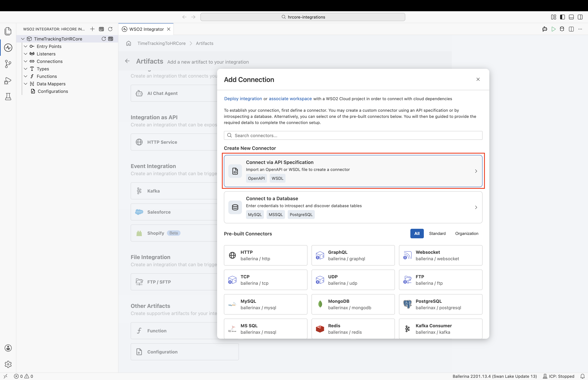588x380 pixels.
Task: Toggle secondary side bar visibility
Action: (x=580, y=17)
